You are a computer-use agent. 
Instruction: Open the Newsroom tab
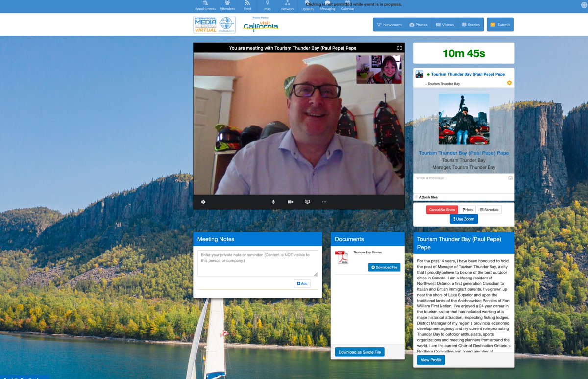tap(389, 25)
